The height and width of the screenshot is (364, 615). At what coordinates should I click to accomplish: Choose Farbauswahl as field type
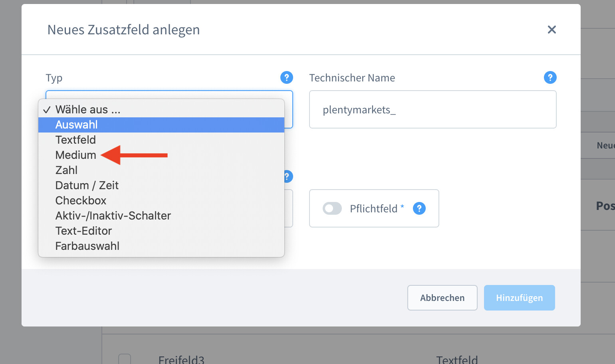tap(87, 246)
